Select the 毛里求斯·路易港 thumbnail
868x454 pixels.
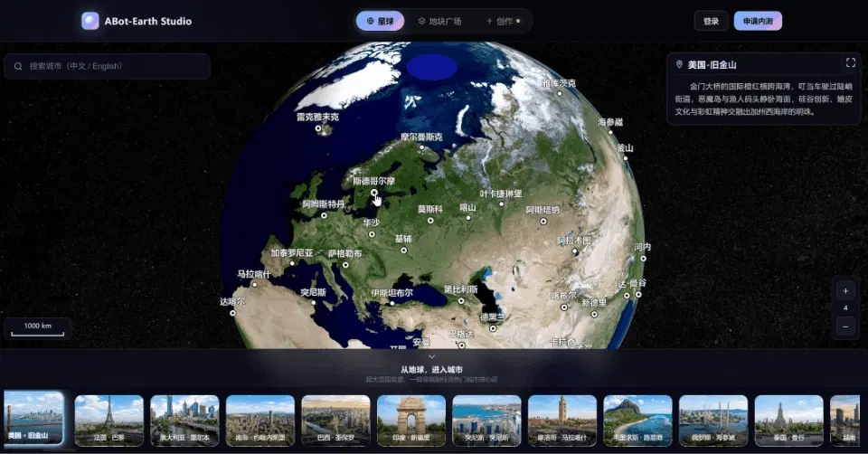tap(637, 421)
